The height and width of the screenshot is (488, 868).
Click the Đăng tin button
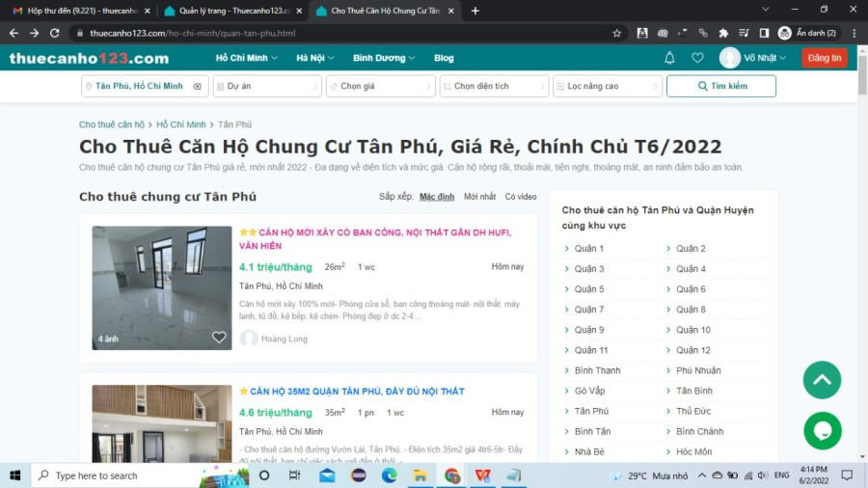(824, 58)
